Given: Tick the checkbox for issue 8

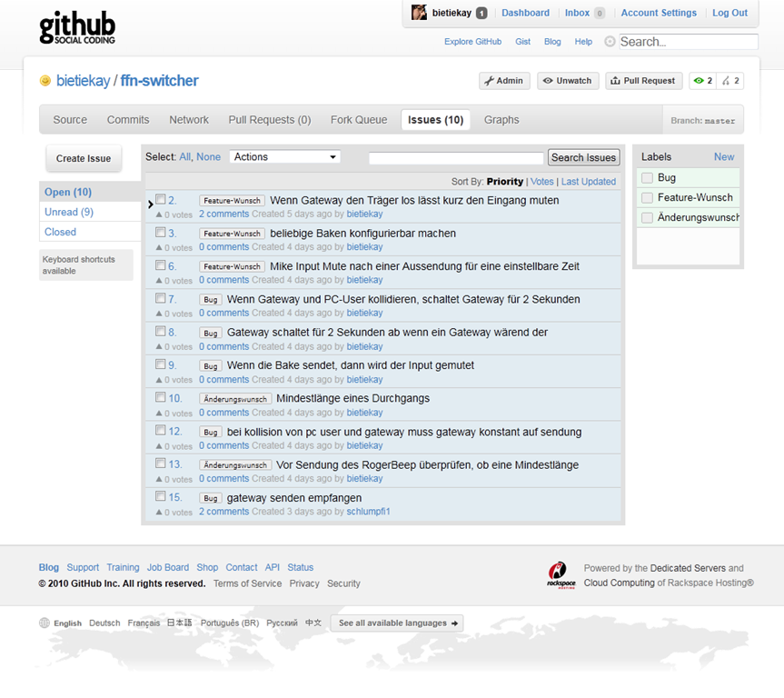Looking at the screenshot, I should tap(161, 331).
